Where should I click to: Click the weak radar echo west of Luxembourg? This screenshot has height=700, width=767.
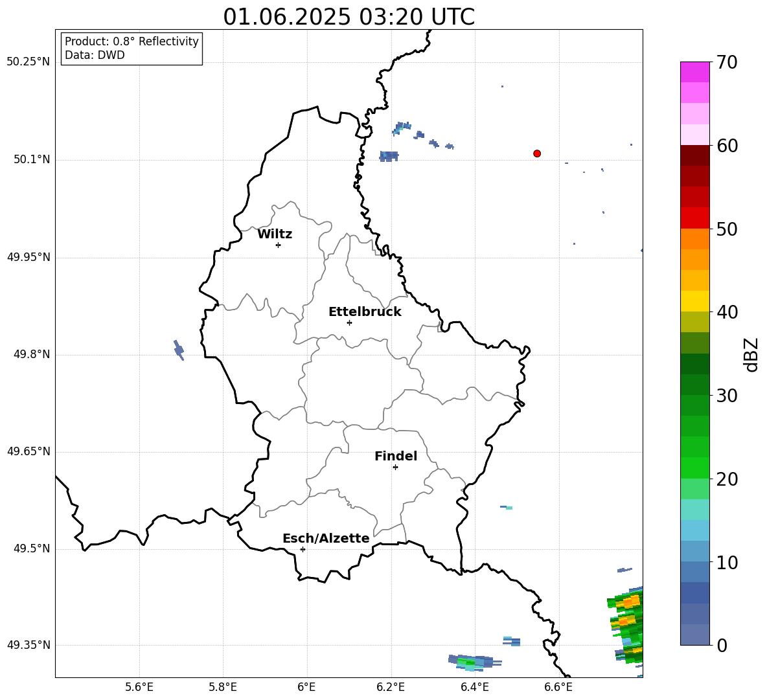179,350
